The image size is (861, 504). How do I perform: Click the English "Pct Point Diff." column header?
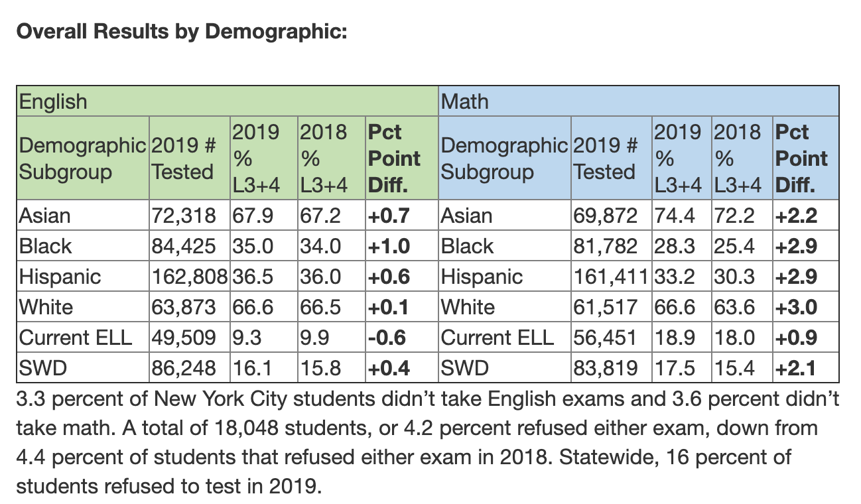[394, 158]
